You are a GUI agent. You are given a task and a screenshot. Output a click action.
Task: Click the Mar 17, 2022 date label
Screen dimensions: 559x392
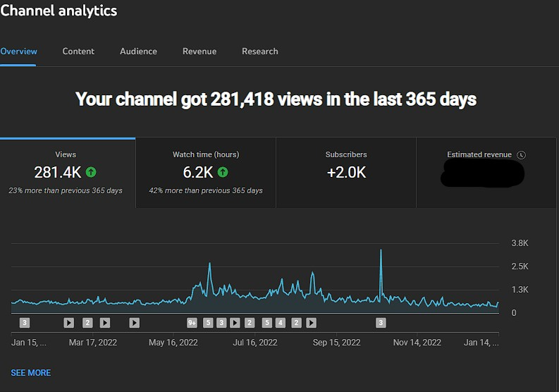click(92, 343)
